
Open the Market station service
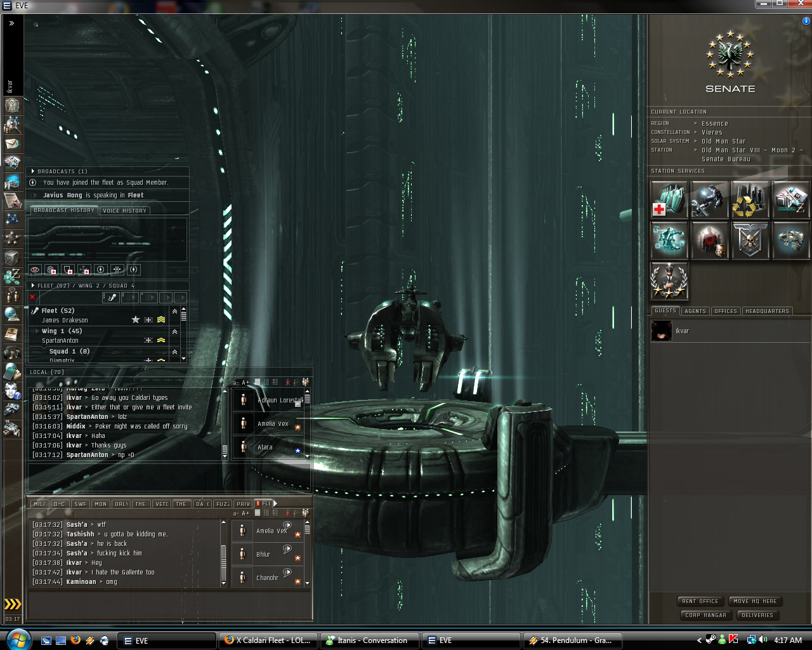coord(790,200)
